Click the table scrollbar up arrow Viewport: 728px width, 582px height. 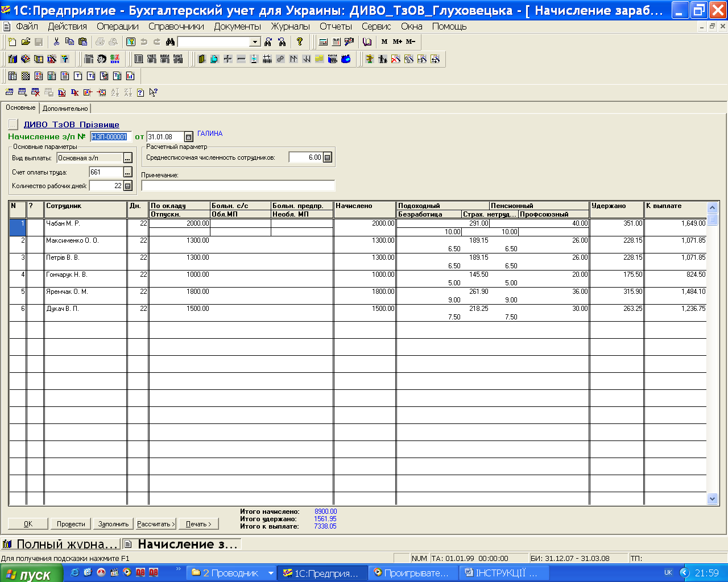(x=712, y=208)
